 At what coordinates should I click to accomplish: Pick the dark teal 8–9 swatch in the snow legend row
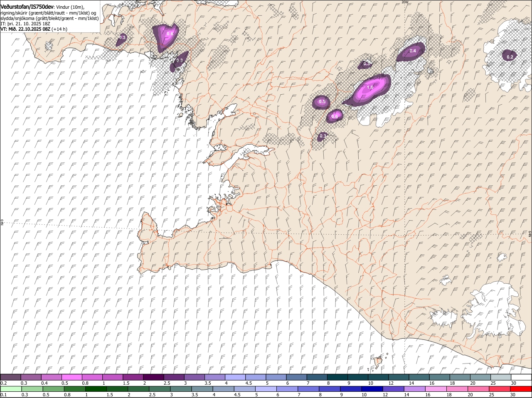337,377
